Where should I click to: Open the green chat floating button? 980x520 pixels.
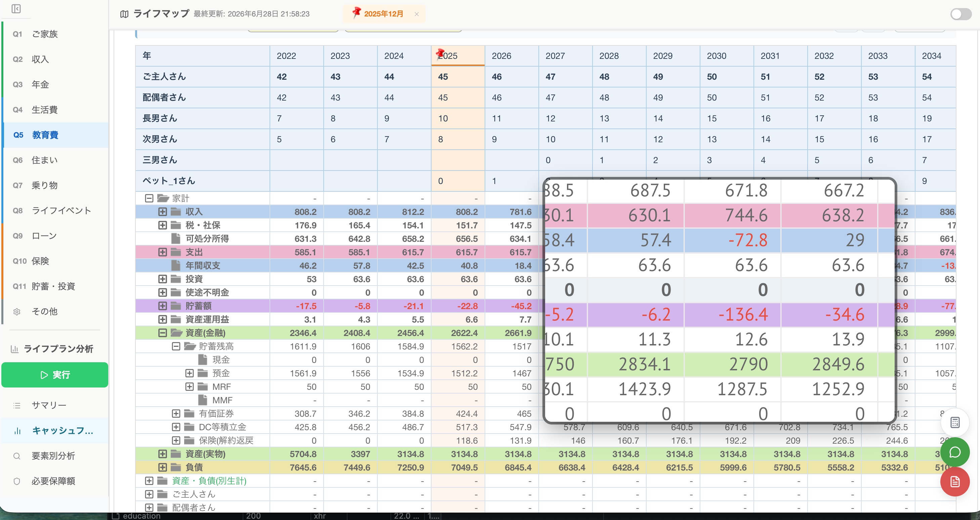(x=955, y=452)
